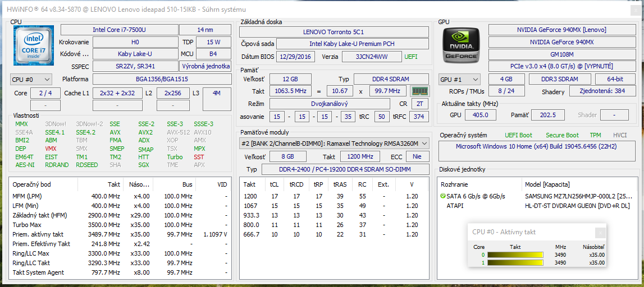Image resolution: width=644 pixels, height=287 pixels.
Task: Select the Turbo Max row
Action: tap(119, 225)
